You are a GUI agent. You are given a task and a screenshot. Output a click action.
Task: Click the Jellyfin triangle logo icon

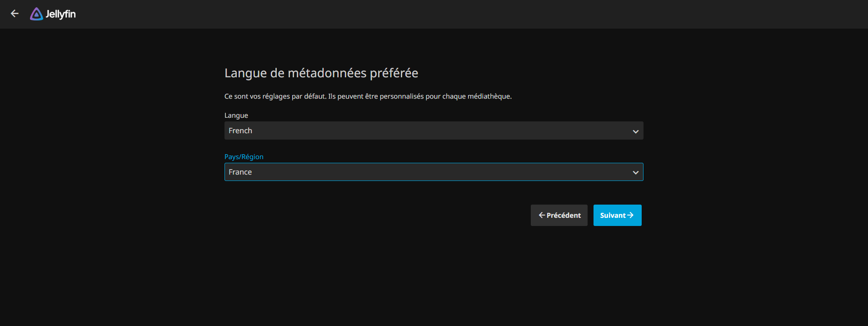(36, 14)
